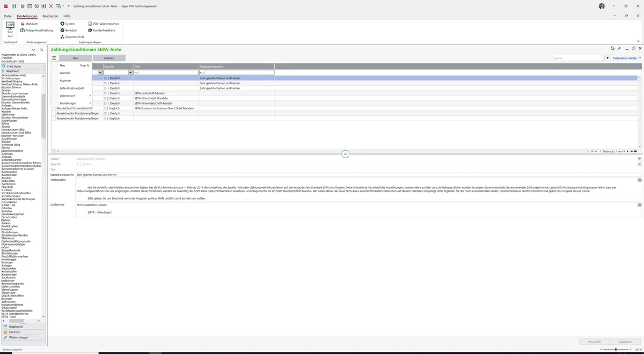
Task: Open Mandant settings in the ribbon
Action: point(29,24)
